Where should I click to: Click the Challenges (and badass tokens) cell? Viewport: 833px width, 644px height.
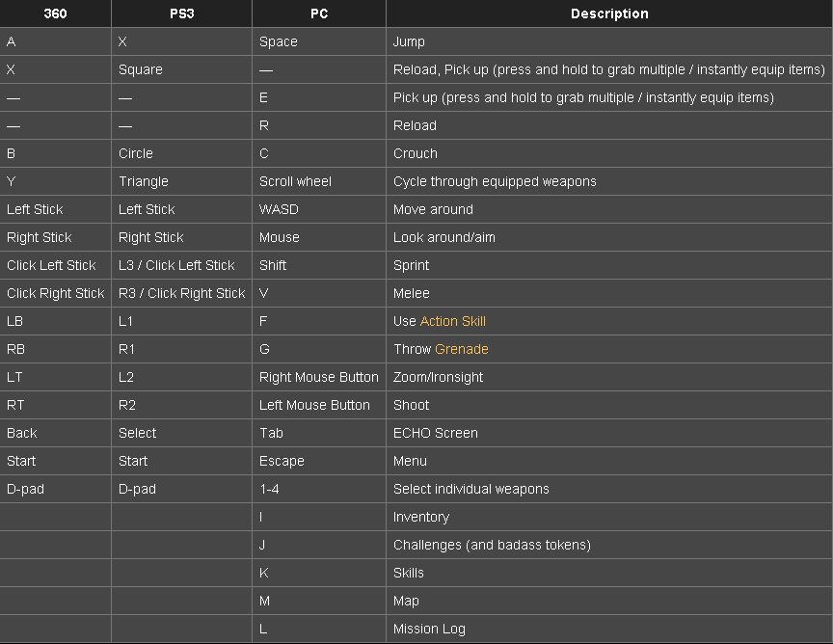(x=609, y=545)
